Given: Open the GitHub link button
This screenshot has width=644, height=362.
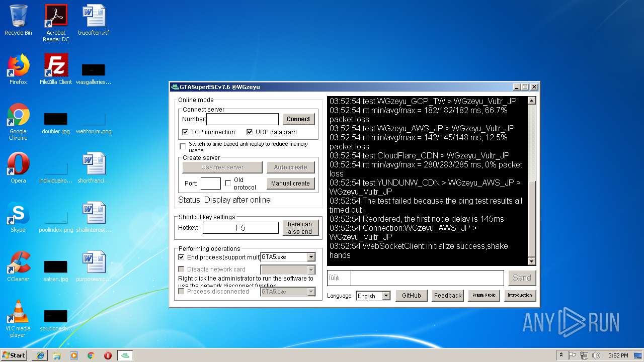Looking at the screenshot, I should click(412, 296).
